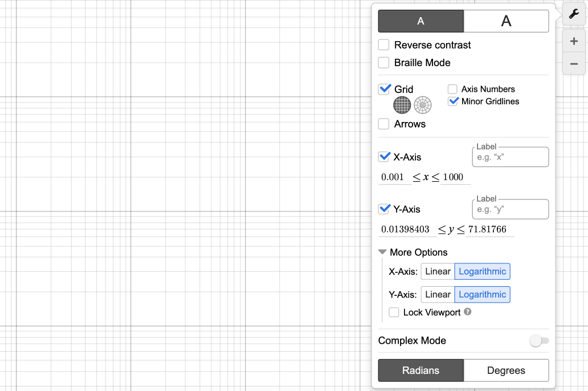
Task: Click the X-Axis label input field
Action: 511,157
